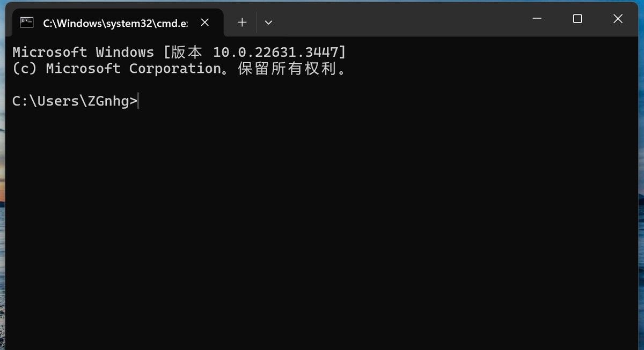Minimize the terminal window
The height and width of the screenshot is (350, 644).
pyautogui.click(x=537, y=19)
